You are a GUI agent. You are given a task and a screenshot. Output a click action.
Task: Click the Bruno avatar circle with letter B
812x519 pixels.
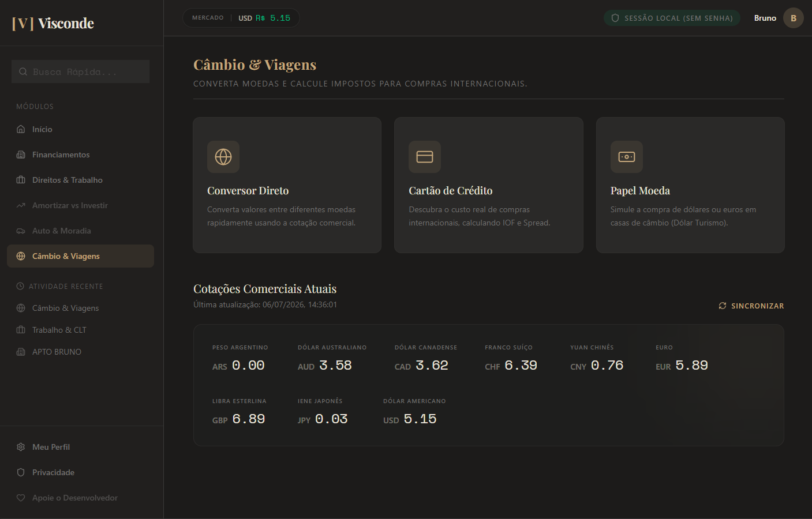tap(794, 18)
